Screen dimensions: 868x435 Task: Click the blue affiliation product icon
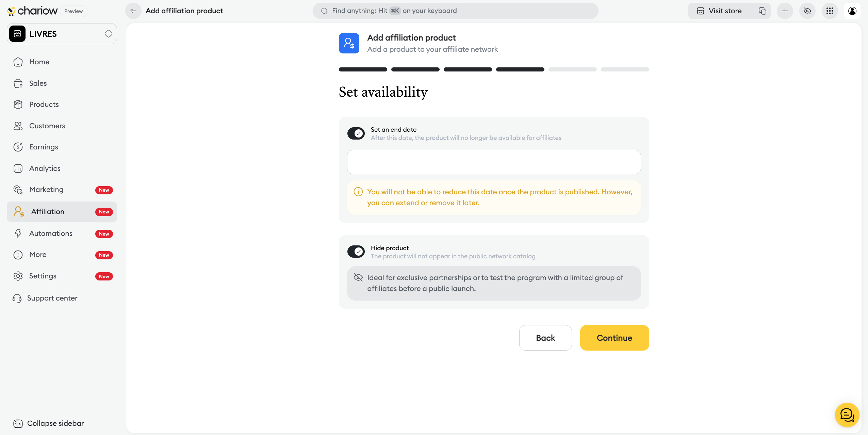click(x=349, y=43)
